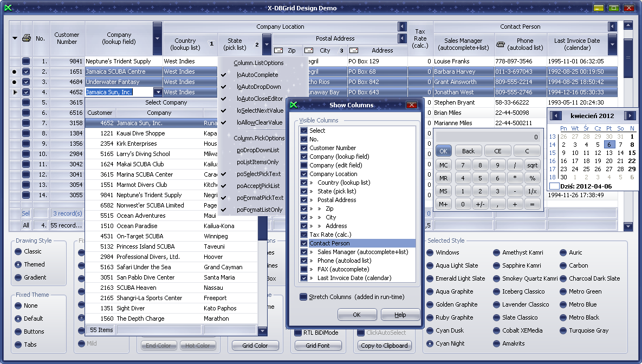Expand the Last Invoice Date header dropdown

tap(612, 44)
